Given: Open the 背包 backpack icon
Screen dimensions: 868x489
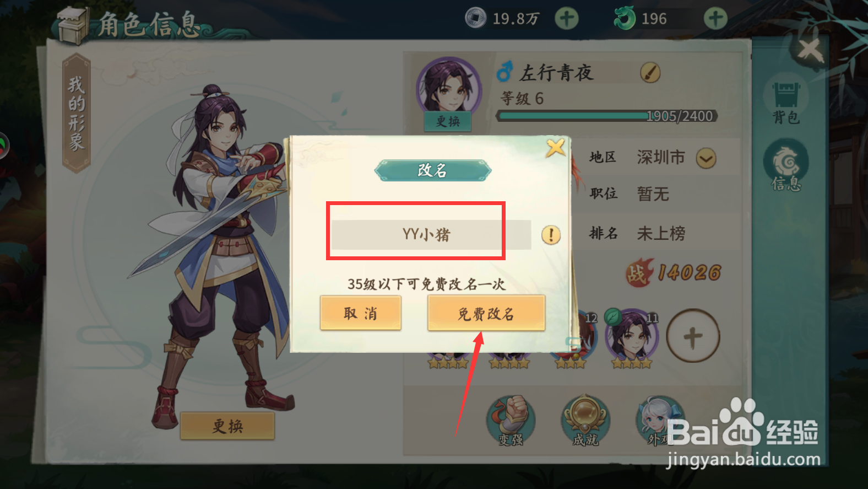Looking at the screenshot, I should coord(786,102).
